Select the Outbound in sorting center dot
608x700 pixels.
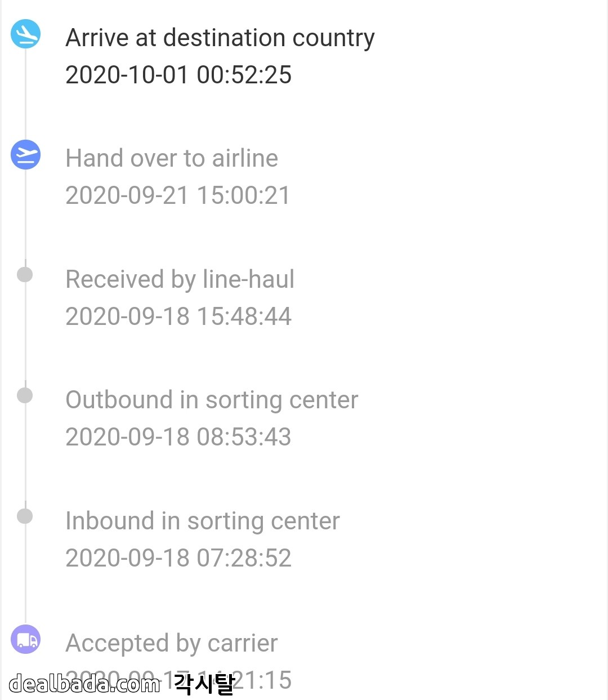(x=25, y=395)
